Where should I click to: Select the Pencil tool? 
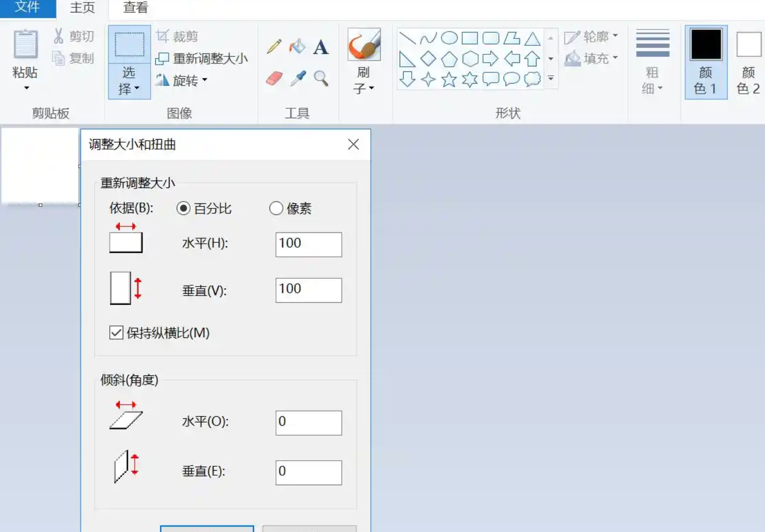click(x=274, y=47)
